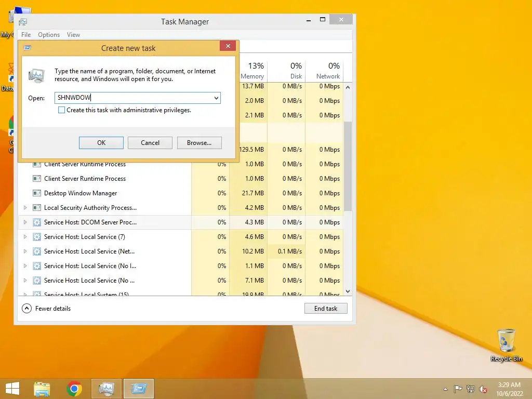Enable administrative privileges checkbox
The width and height of the screenshot is (532, 399).
click(x=61, y=110)
